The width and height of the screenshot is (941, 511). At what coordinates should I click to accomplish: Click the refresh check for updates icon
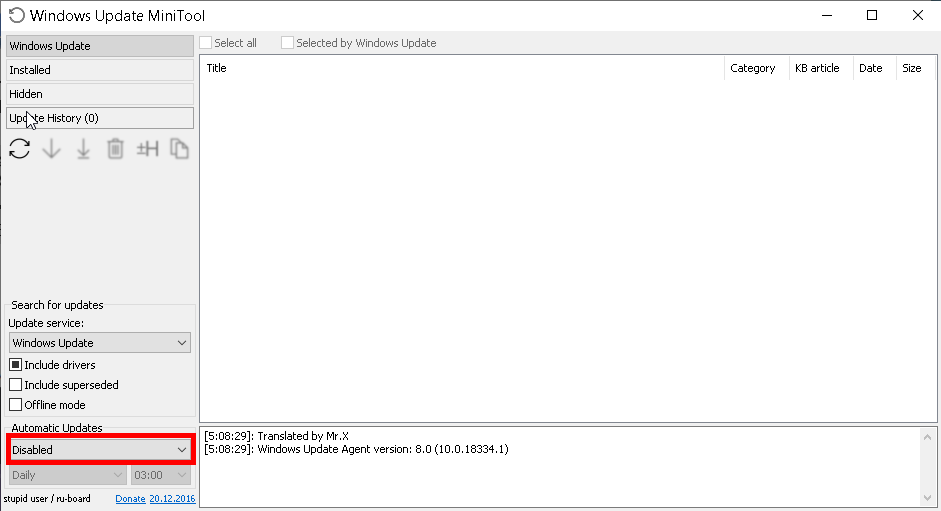(20, 148)
